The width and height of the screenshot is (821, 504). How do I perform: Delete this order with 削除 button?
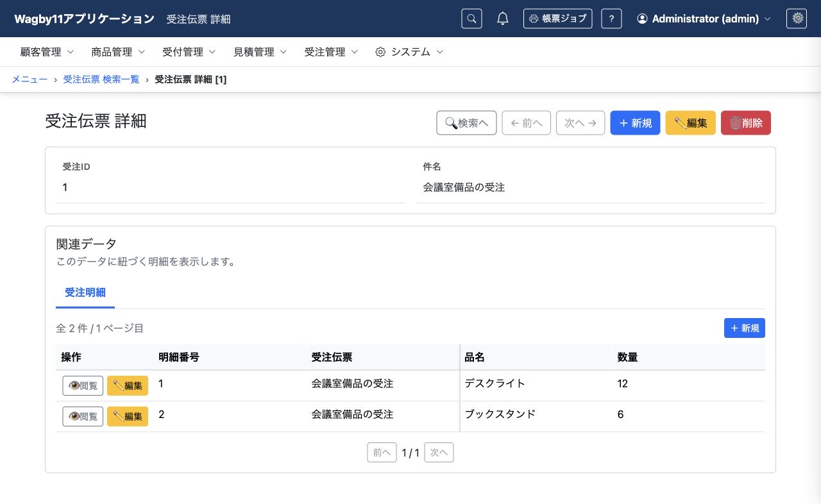(x=746, y=123)
